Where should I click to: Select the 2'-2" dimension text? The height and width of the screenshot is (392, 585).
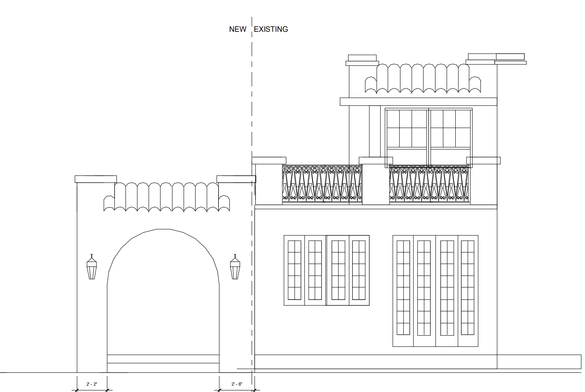coord(92,384)
